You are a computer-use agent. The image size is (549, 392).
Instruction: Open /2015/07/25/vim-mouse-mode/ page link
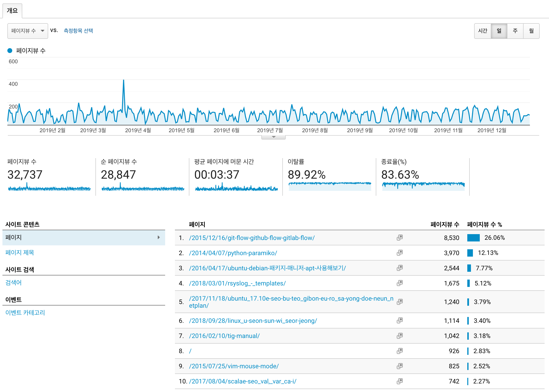coord(234,366)
